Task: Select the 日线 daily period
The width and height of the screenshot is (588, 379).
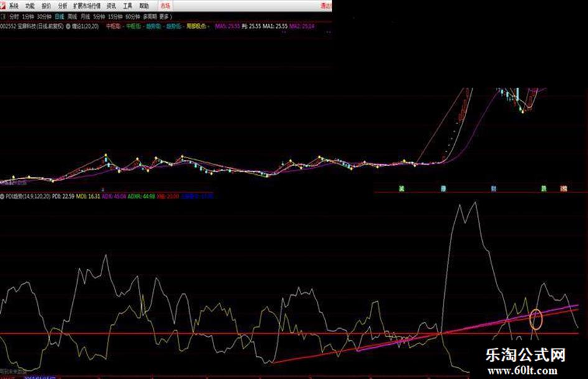Action: (58, 16)
